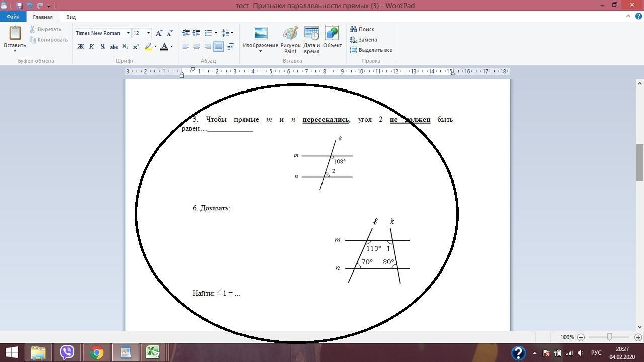Click the Копировать (Copy) button
This screenshot has height=362, width=644.
(48, 40)
